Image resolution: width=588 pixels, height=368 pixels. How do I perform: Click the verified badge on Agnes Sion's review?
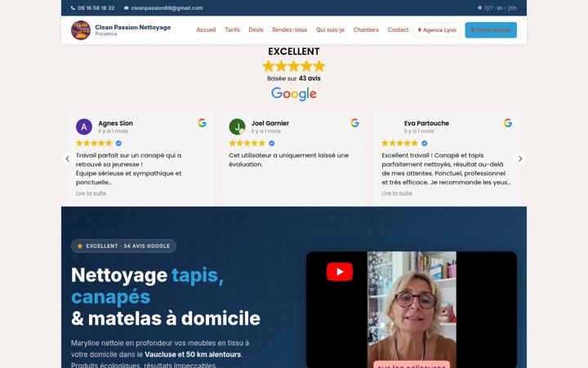point(118,143)
